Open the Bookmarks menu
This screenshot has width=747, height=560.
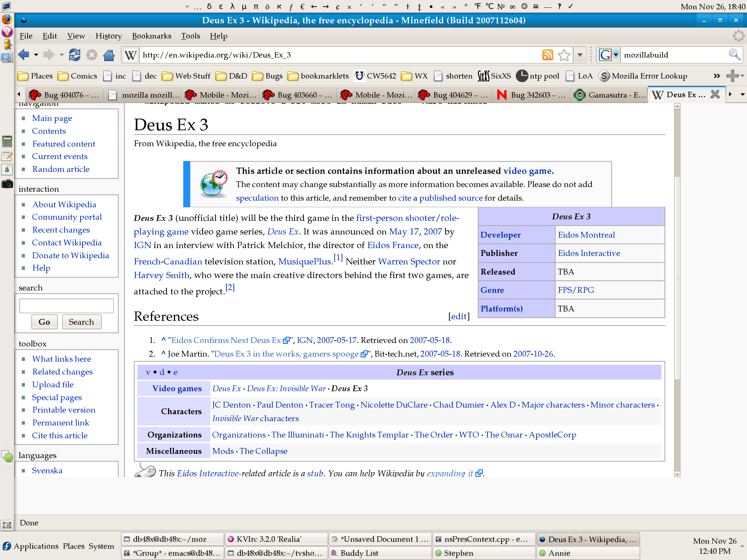[152, 36]
